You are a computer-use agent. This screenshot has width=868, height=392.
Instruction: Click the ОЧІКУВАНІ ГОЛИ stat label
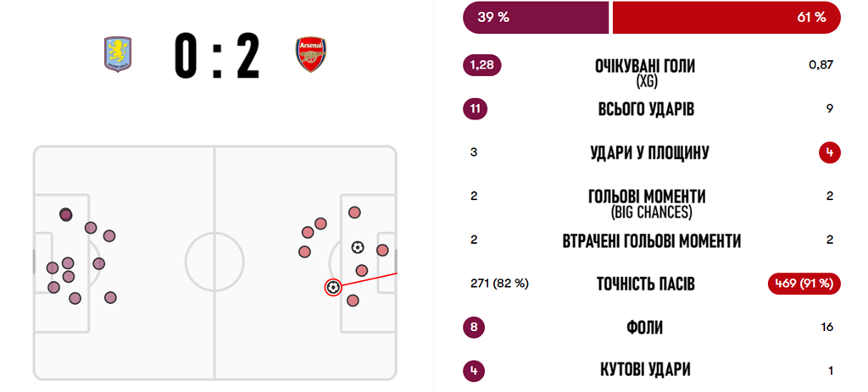tap(645, 68)
